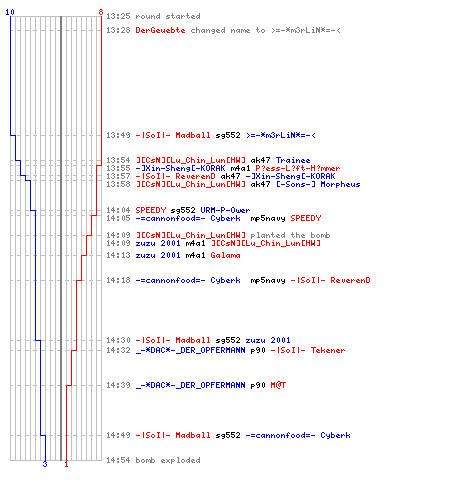Screen dimensions: 450x500
Task: Click the [-Sons-] Morpheus player name
Action: (x=318, y=184)
